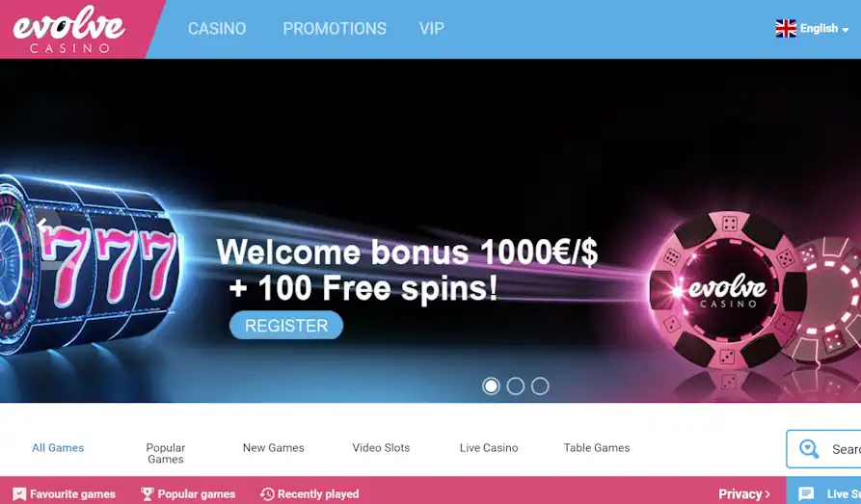The image size is (861, 504).
Task: Click the Favourite games bookmark icon
Action: pyautogui.click(x=19, y=494)
